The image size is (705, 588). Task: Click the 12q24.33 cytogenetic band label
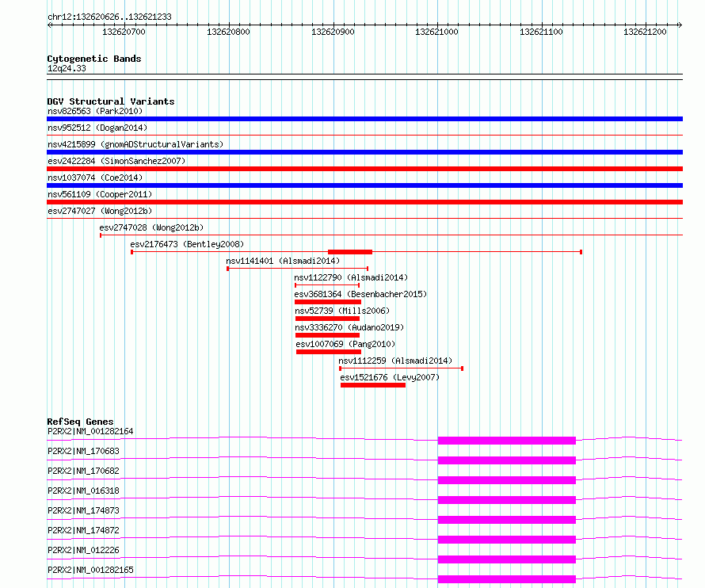coord(67,68)
